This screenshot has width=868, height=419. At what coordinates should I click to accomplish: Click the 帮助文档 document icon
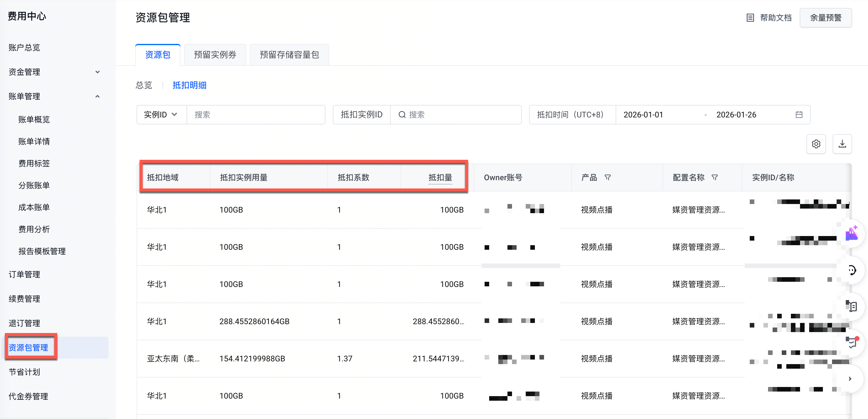click(x=750, y=17)
